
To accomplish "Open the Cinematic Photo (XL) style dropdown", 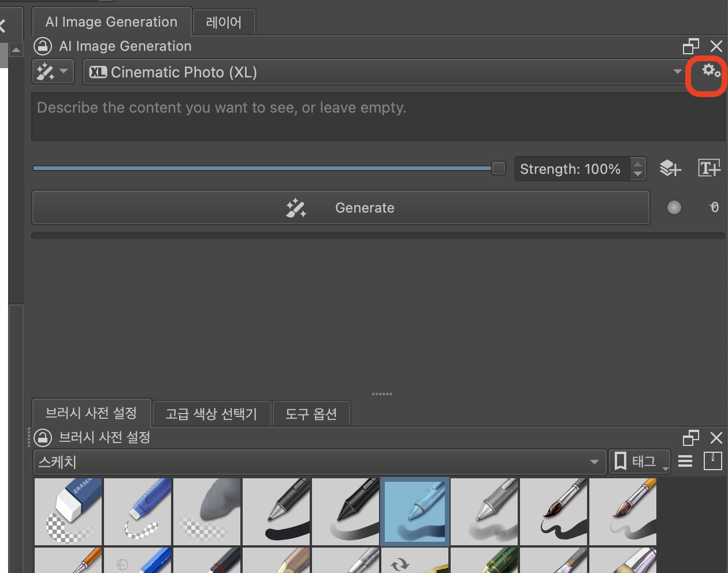I will (385, 72).
